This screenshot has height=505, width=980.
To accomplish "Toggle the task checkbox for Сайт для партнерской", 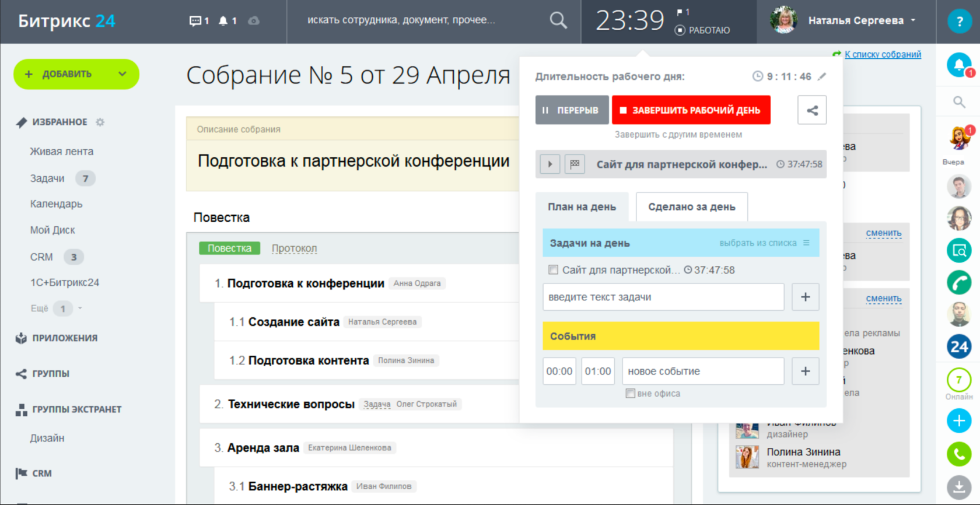I will point(552,269).
